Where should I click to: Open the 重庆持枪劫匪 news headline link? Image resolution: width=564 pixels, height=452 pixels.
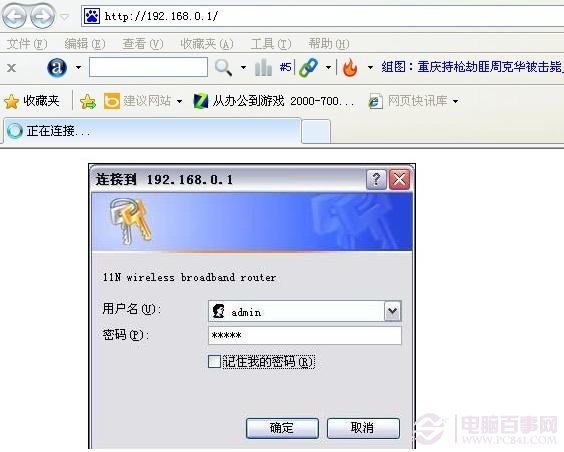point(472,67)
